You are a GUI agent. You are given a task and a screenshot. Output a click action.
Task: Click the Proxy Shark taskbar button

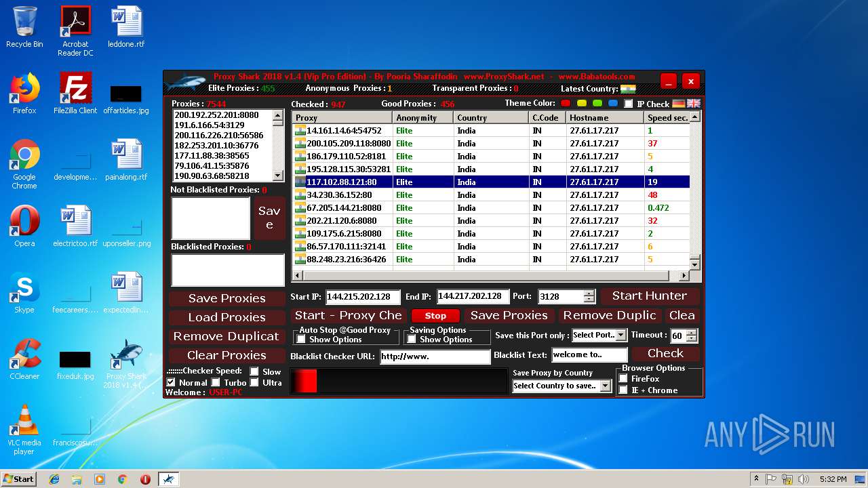pos(168,479)
